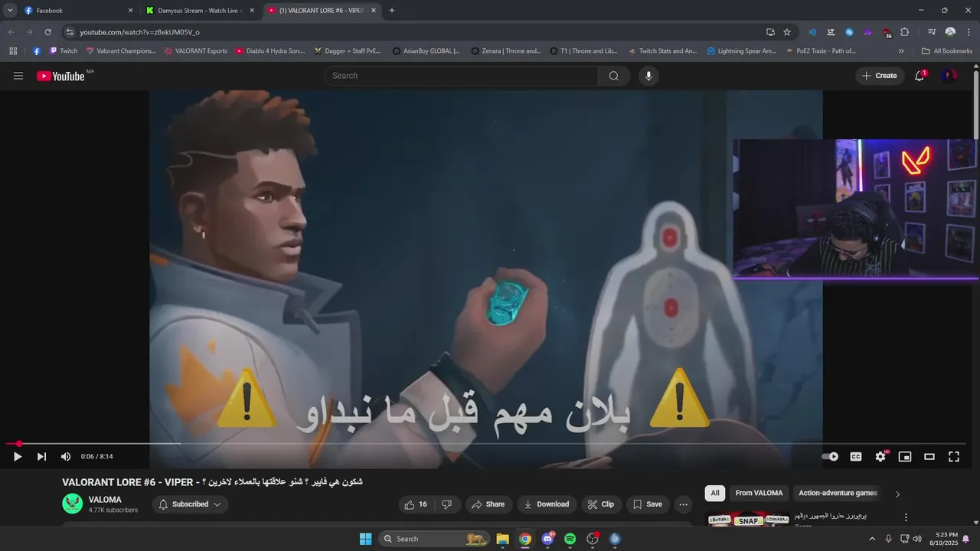The image size is (980, 551).
Task: Show hidden system tray icons
Action: tap(871, 539)
